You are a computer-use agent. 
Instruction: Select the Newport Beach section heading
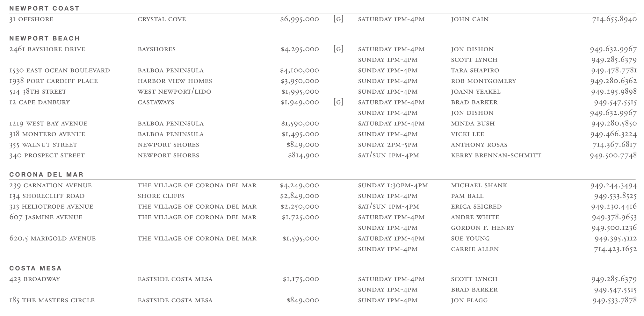click(x=45, y=39)
